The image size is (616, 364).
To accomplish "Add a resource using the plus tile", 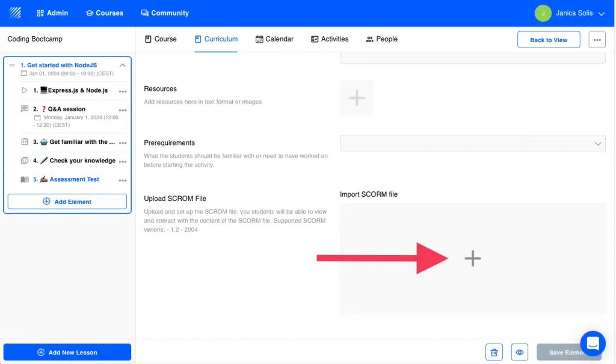I will [357, 97].
